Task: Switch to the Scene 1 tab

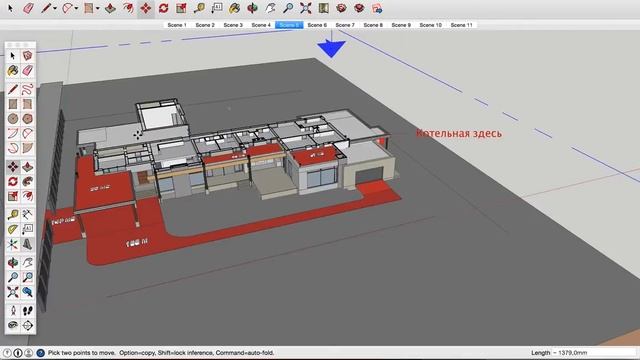Action: [x=177, y=25]
